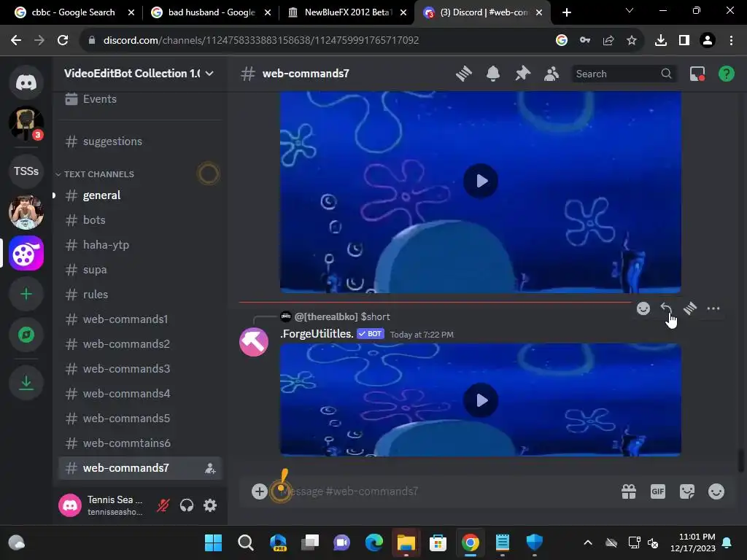Create thread from message hover toolbar
Screen dimensions: 747x560
pyautogui.click(x=690, y=308)
